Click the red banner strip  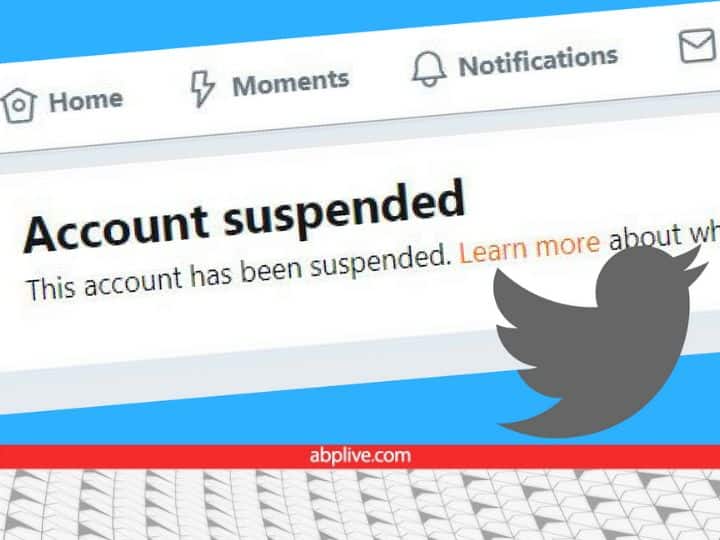[360, 456]
